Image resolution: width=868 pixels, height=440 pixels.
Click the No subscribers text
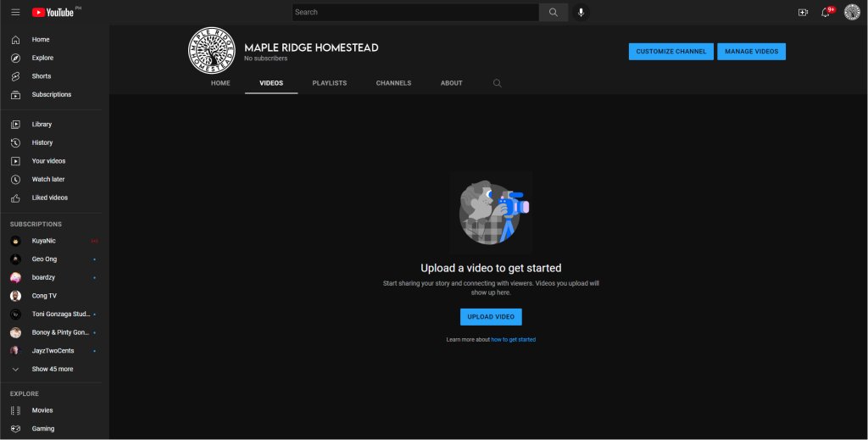265,58
